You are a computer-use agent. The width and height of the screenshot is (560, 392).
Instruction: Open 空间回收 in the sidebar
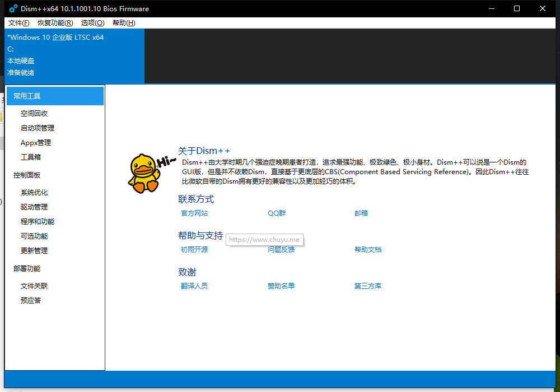coord(34,114)
